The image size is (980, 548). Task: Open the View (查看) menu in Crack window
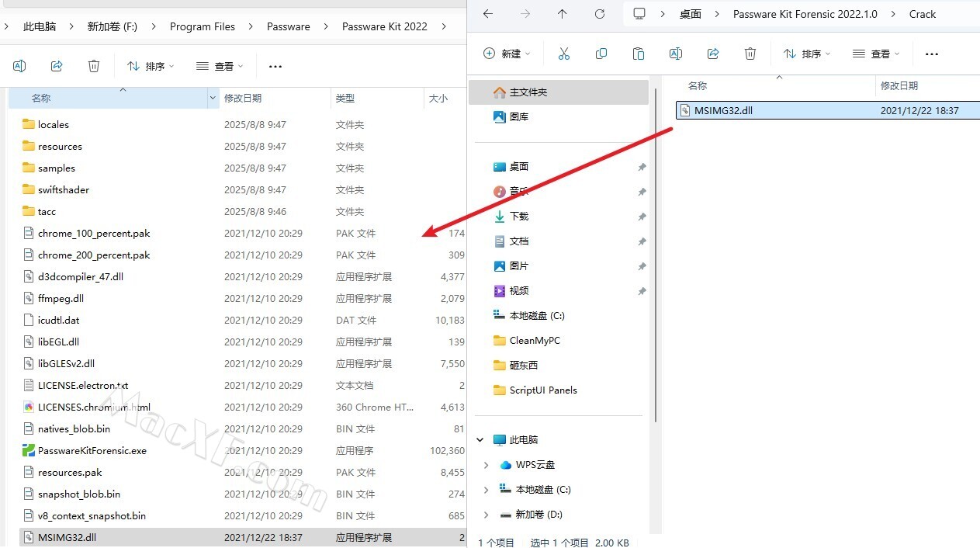[876, 54]
